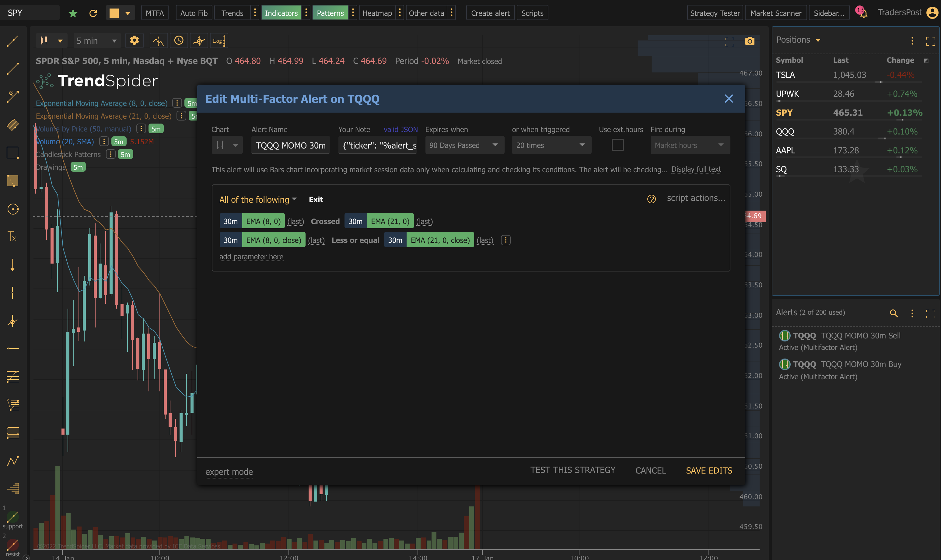Open Auto Fib menu
Image resolution: width=941 pixels, height=560 pixels.
coord(194,13)
